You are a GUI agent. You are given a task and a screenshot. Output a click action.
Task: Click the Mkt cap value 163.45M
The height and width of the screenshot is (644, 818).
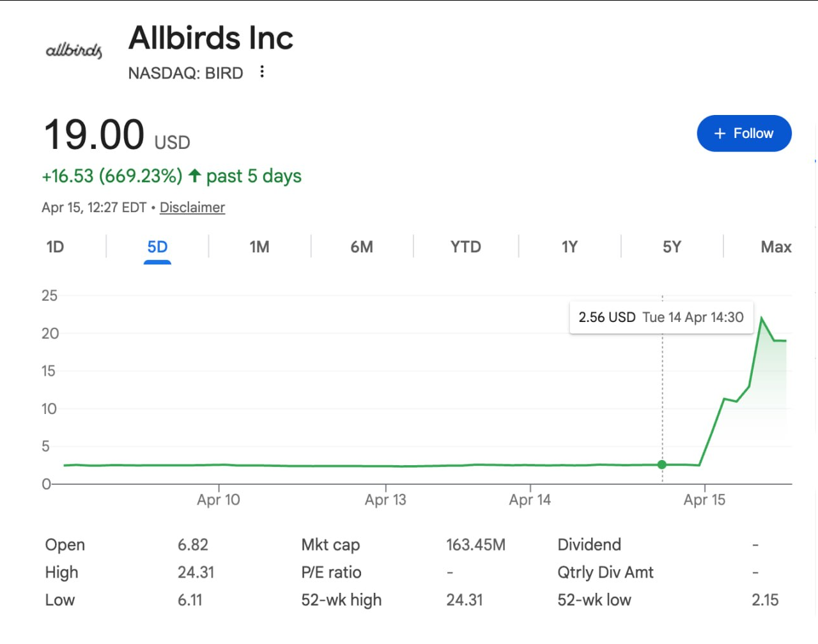[x=475, y=545]
